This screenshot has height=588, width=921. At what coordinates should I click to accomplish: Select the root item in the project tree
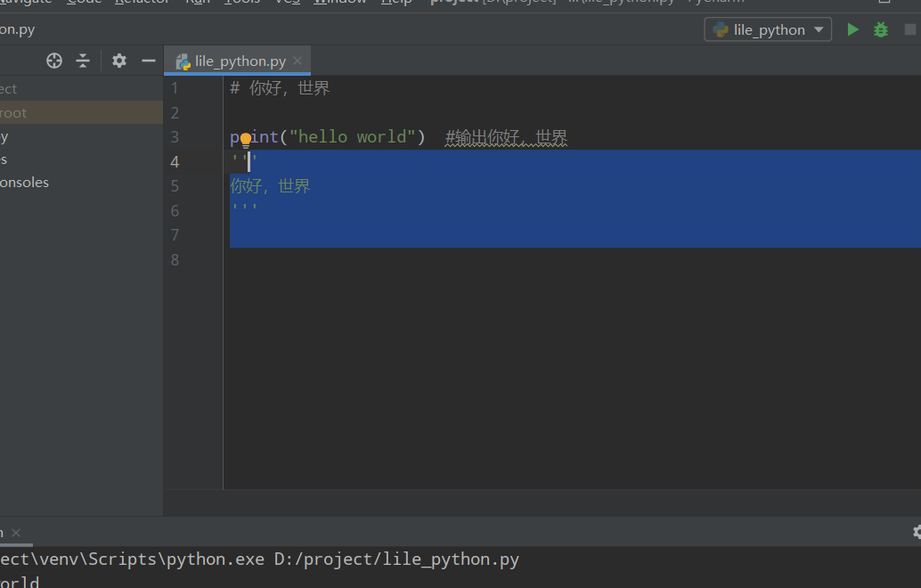(x=18, y=112)
